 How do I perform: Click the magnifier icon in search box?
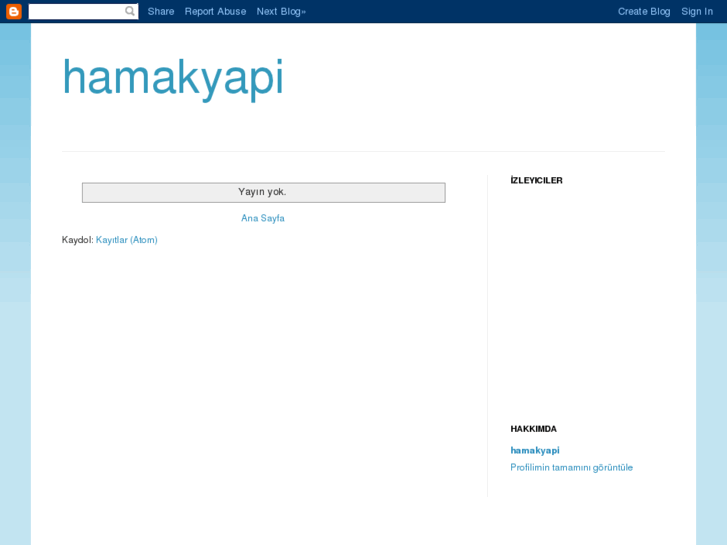click(130, 11)
